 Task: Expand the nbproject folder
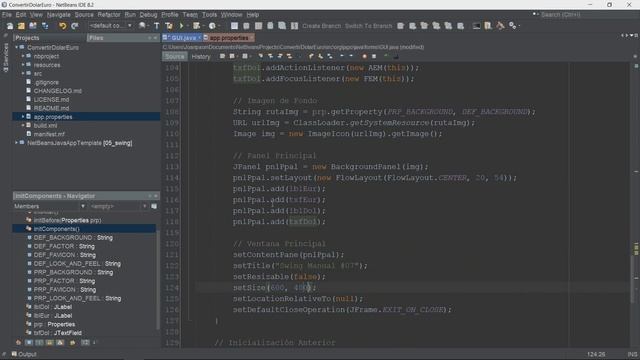pos(23,56)
